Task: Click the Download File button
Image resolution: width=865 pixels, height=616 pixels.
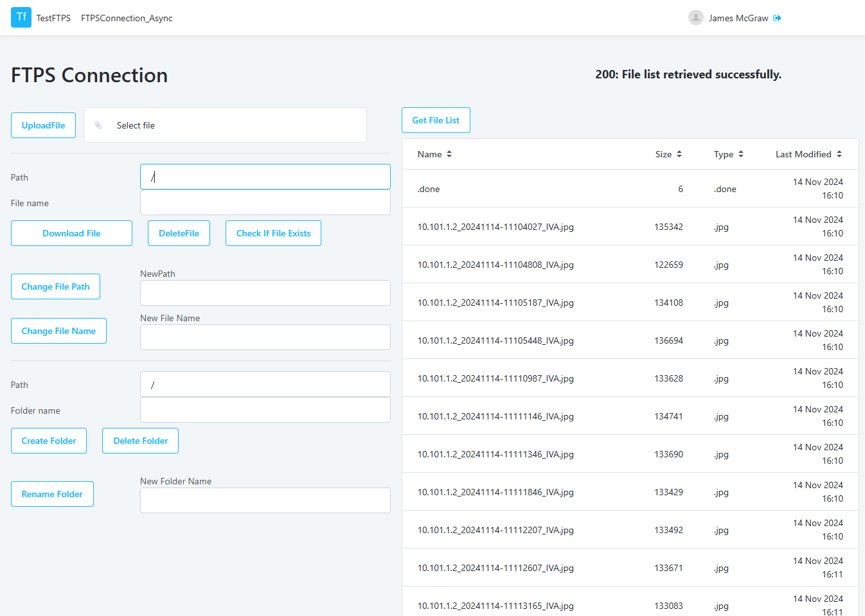Action: (x=71, y=233)
